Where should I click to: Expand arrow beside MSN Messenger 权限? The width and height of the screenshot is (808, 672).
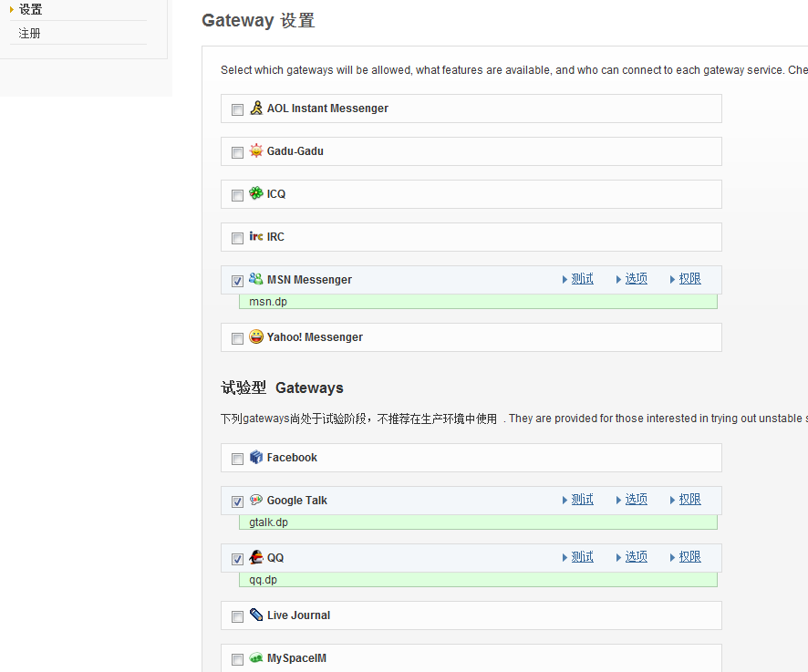coord(672,279)
